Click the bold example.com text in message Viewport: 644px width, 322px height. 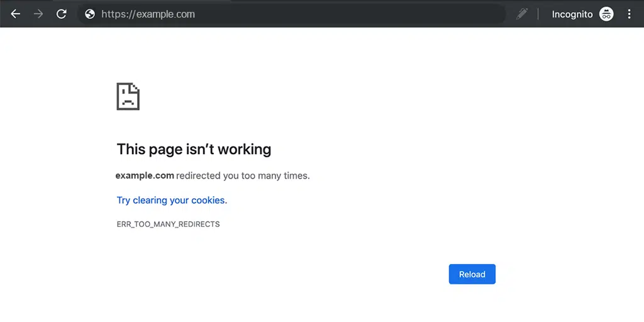point(145,175)
